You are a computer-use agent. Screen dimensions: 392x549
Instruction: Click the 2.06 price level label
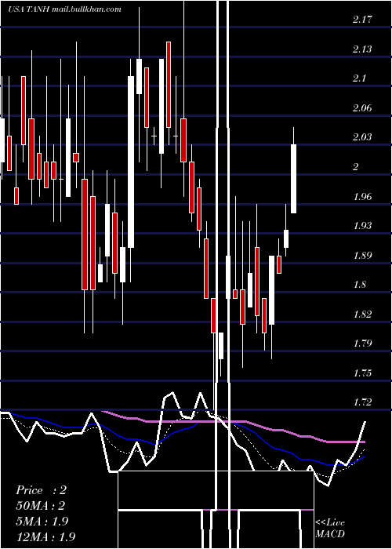point(361,108)
